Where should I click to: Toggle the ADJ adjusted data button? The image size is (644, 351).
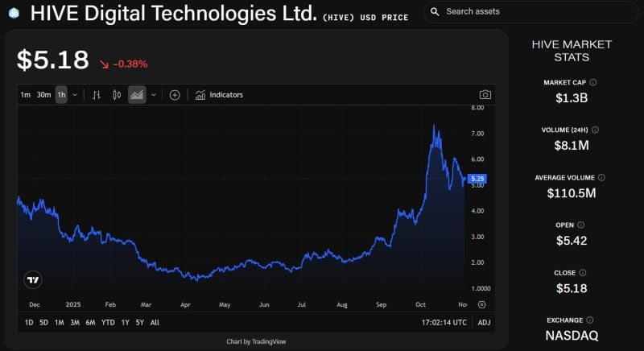(x=484, y=322)
